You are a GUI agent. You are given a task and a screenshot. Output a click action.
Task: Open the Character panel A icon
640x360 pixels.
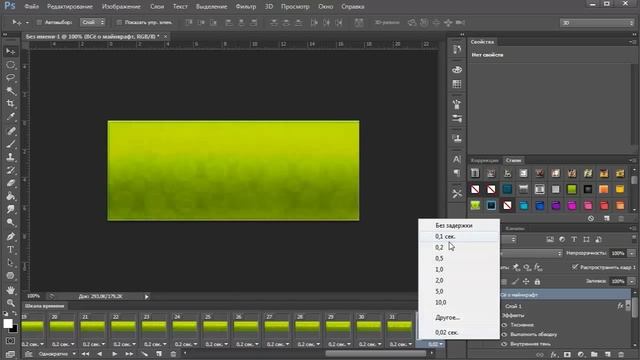(x=457, y=159)
